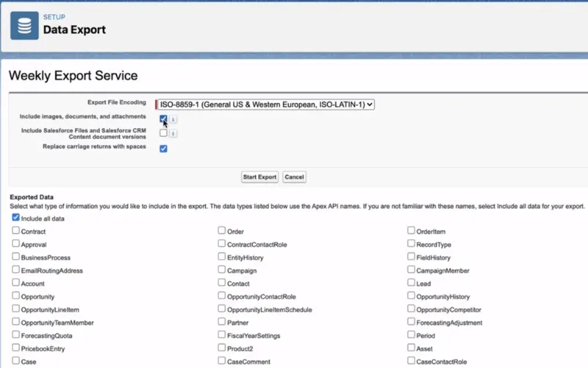
Task: Check the Order checkbox
Action: click(x=222, y=230)
